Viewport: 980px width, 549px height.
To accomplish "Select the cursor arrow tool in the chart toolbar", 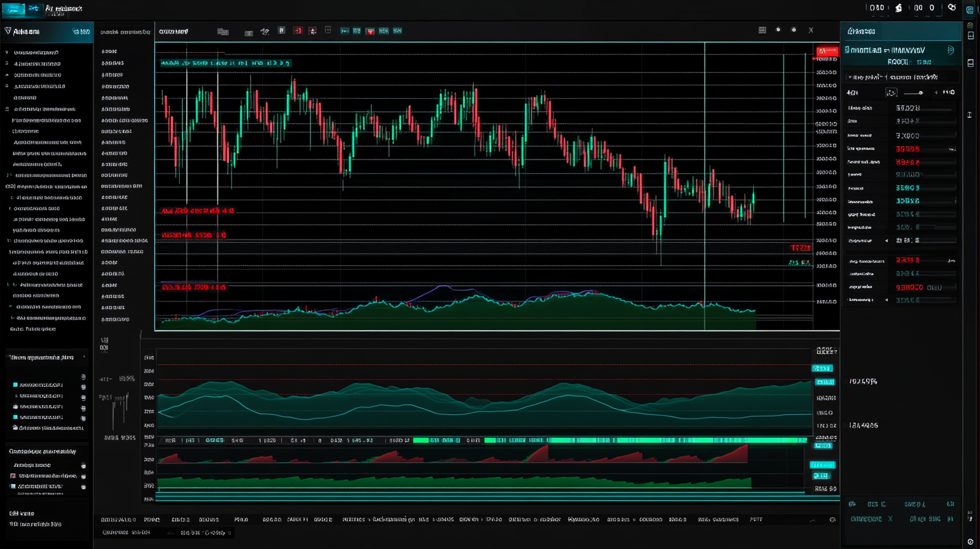I will tap(265, 31).
